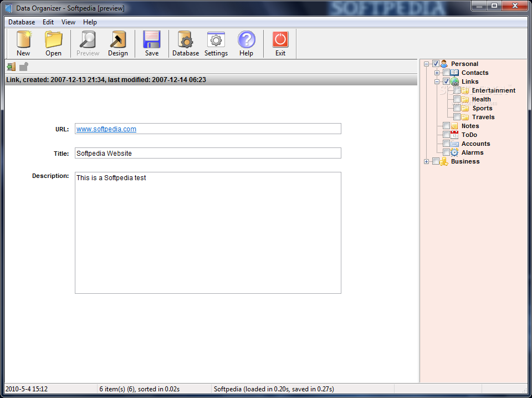Minimize the Data Organizer window
532x398 pixels.
pos(480,6)
